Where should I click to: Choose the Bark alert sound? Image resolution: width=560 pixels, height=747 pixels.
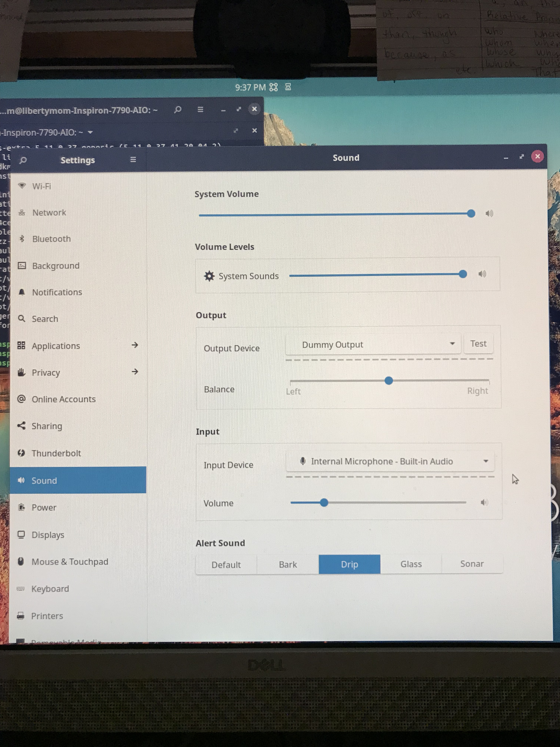point(288,564)
